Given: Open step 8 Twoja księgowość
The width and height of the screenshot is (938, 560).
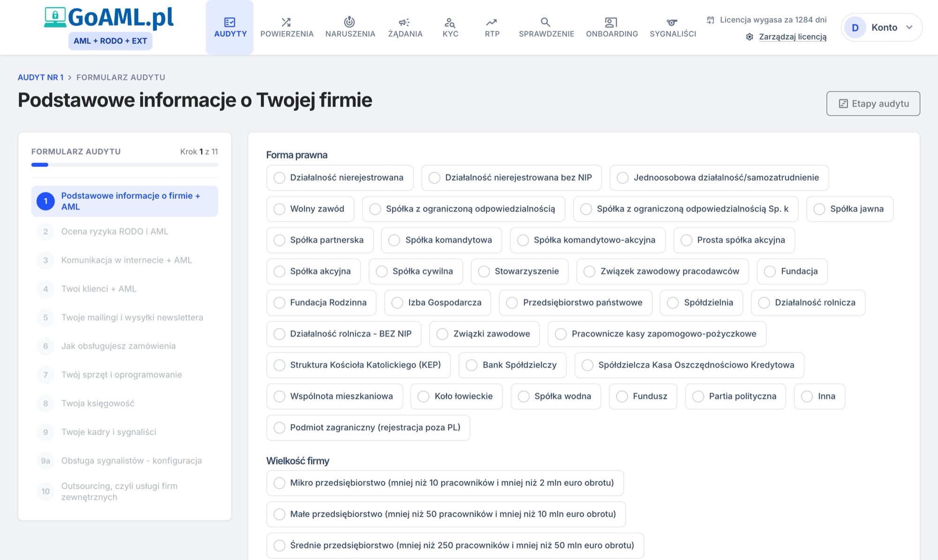Looking at the screenshot, I should point(125,403).
